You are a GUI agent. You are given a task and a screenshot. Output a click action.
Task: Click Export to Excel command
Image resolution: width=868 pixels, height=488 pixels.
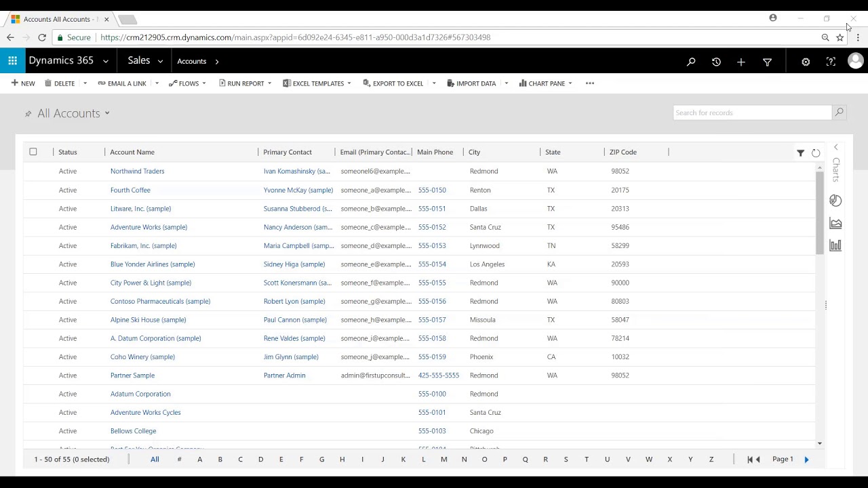click(393, 83)
